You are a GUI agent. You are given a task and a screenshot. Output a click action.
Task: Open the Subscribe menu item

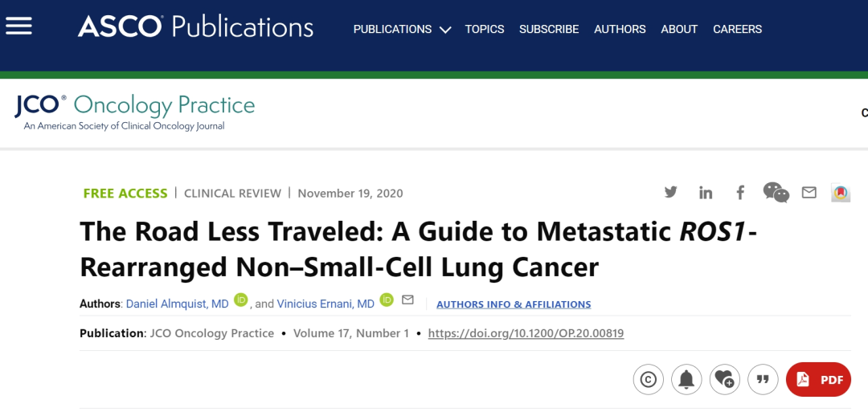[x=549, y=29]
